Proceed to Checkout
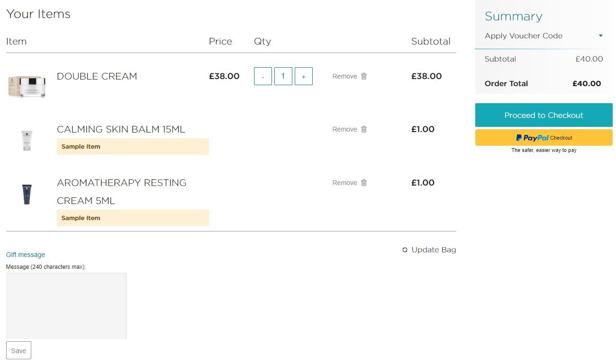 point(544,115)
